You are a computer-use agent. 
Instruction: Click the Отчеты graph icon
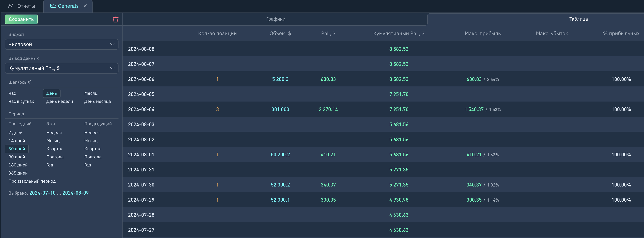click(10, 6)
